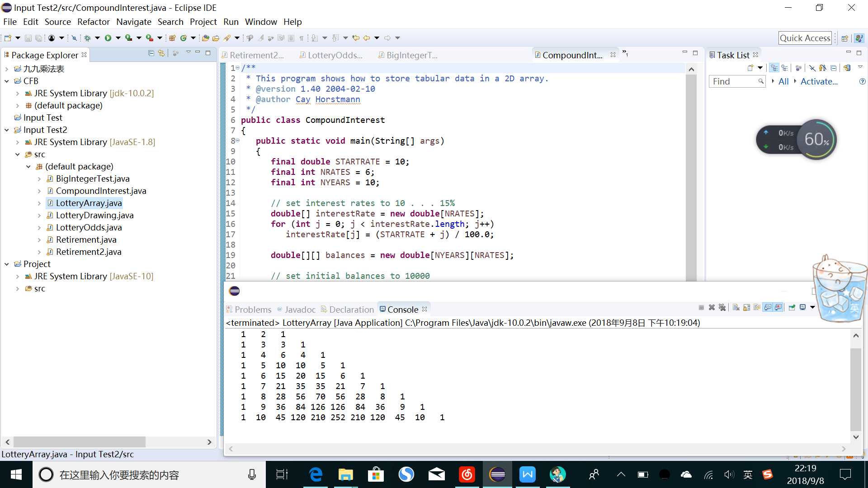
Task: Switch to the Problems tab in console area
Action: tap(253, 309)
